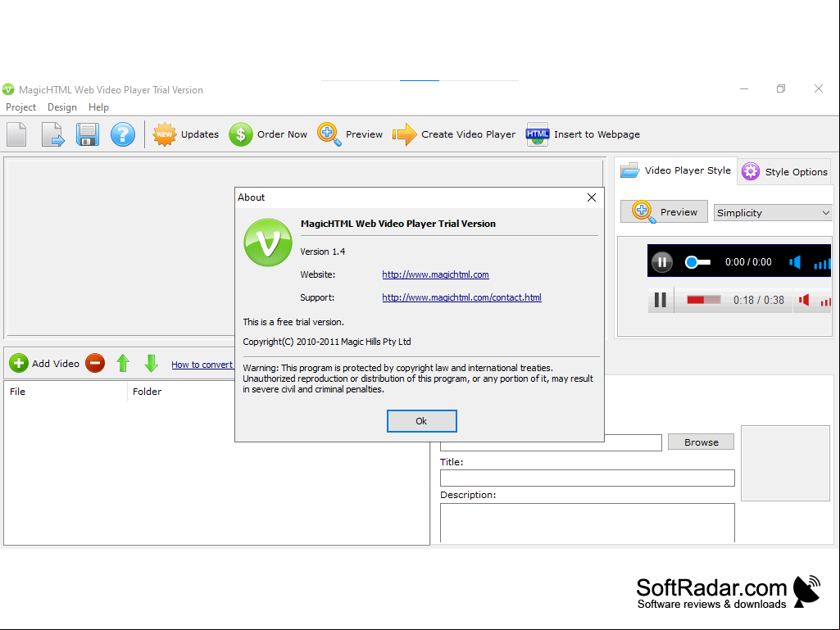
Task: Click the File column header
Action: [x=66, y=392]
